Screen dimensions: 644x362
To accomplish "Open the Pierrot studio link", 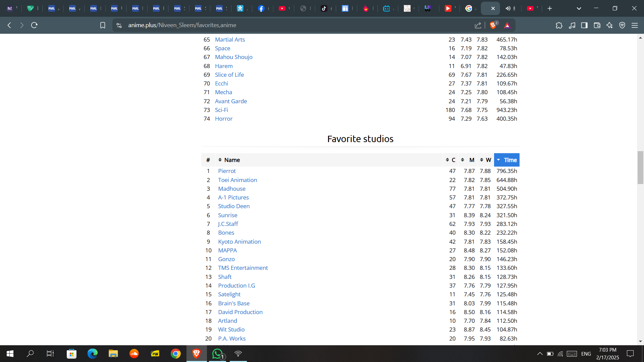I will (x=227, y=171).
